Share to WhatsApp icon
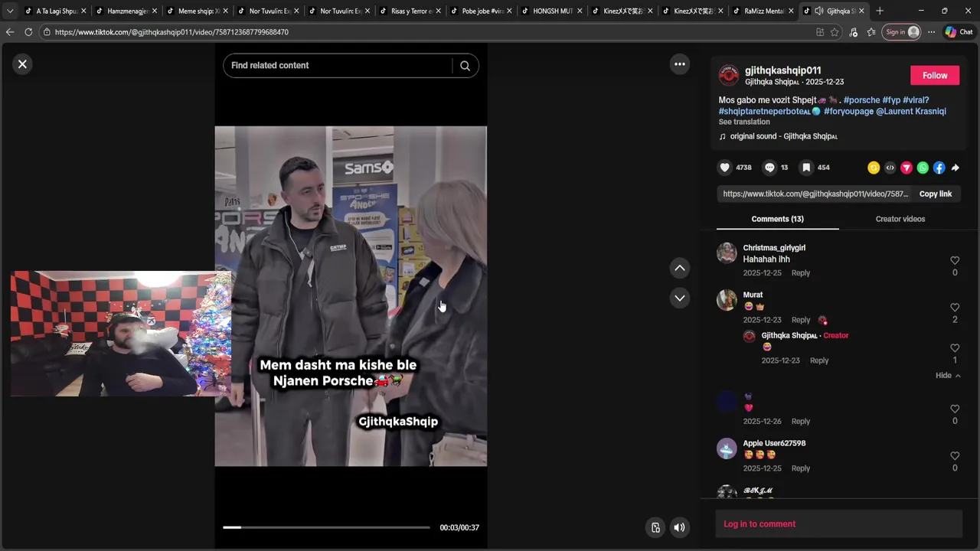 click(923, 168)
